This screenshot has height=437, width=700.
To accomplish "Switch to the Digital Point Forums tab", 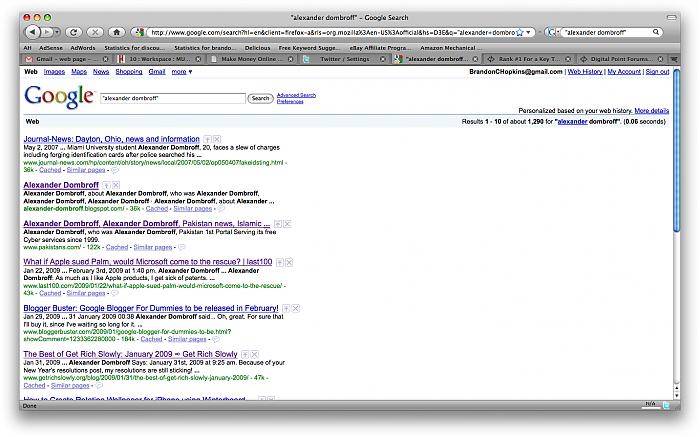I will click(x=620, y=59).
